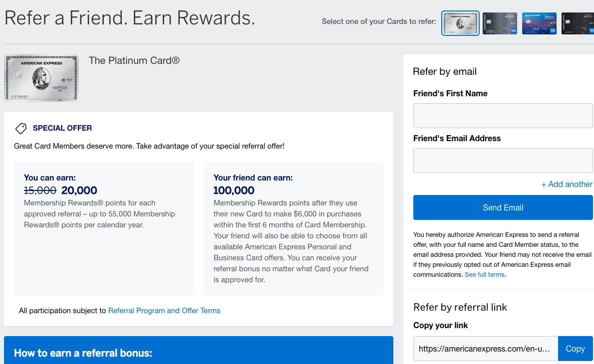Click the SPECIAL OFFER heading label
This screenshot has width=594, height=364.
click(x=62, y=128)
